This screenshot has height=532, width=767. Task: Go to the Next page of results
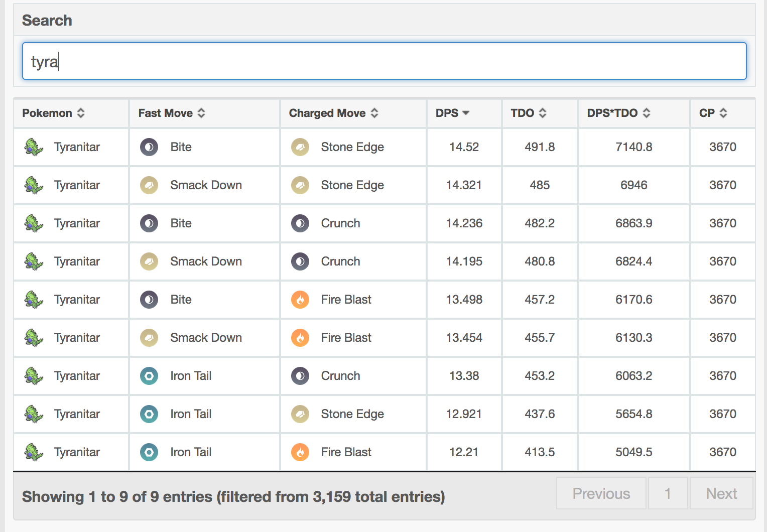[721, 493]
